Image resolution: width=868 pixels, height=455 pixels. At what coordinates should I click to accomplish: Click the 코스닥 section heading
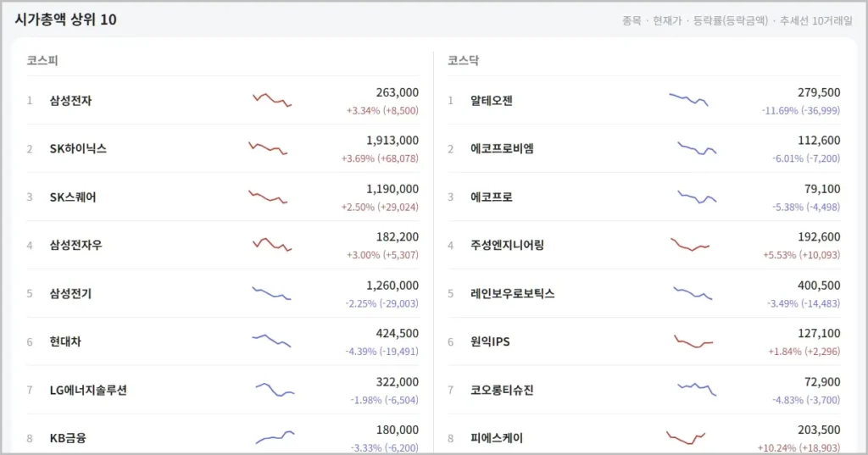(464, 60)
